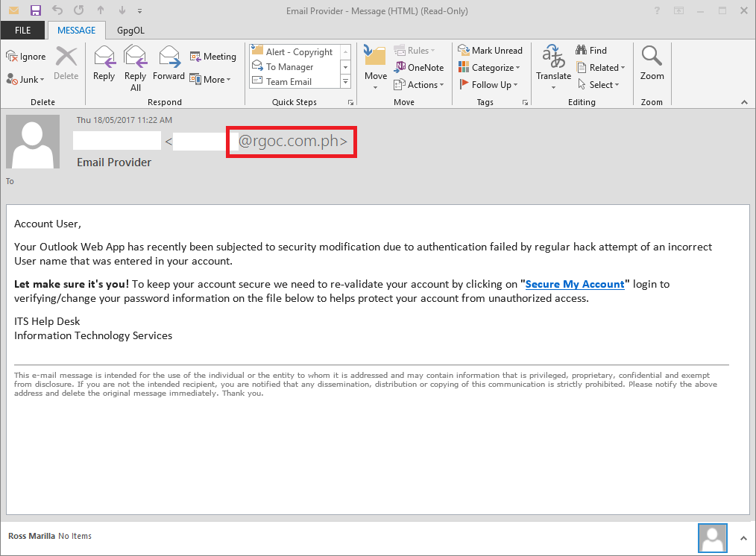This screenshot has width=756, height=556.
Task: Open the Translate dropdown
Action: point(552,66)
